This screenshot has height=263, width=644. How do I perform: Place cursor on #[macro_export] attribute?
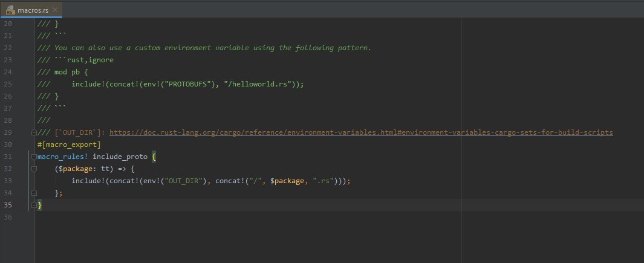69,144
